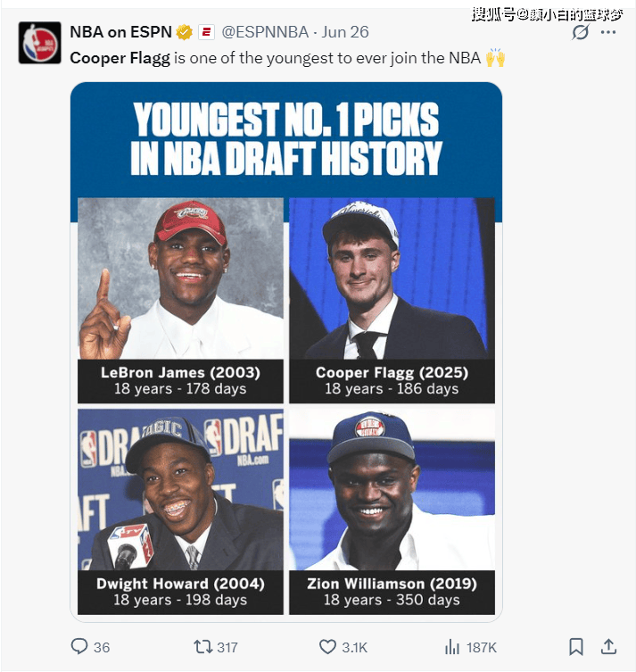The image size is (636, 672).
Task: Open the view analytics bar-chart icon
Action: (x=452, y=646)
